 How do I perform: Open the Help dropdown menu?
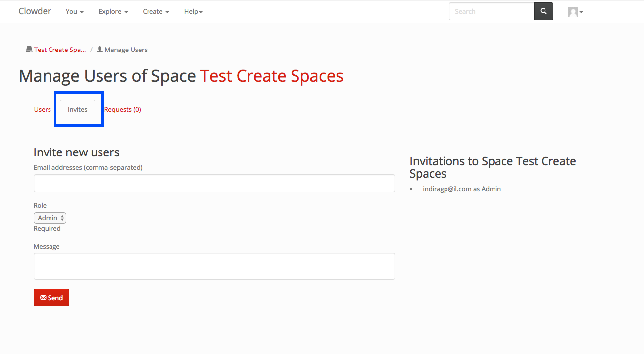(193, 12)
